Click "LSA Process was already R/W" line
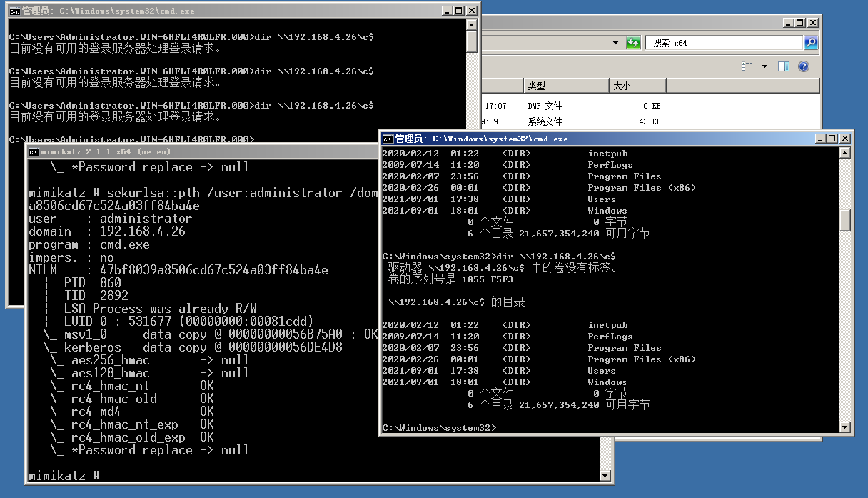This screenshot has width=868, height=498. click(x=161, y=309)
